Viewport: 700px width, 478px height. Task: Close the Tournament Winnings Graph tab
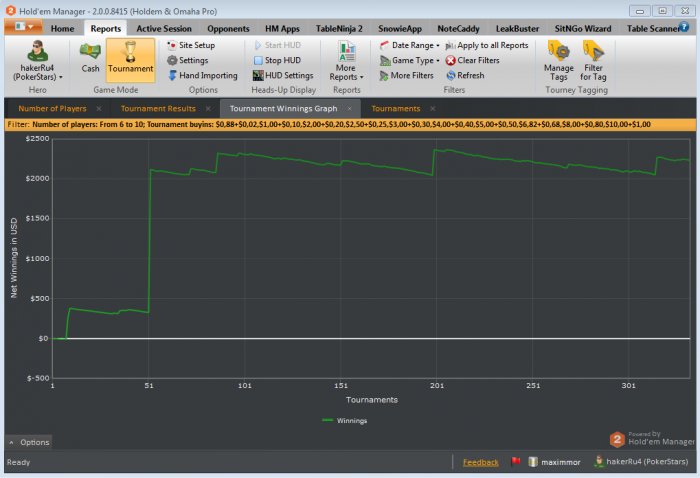pos(350,108)
